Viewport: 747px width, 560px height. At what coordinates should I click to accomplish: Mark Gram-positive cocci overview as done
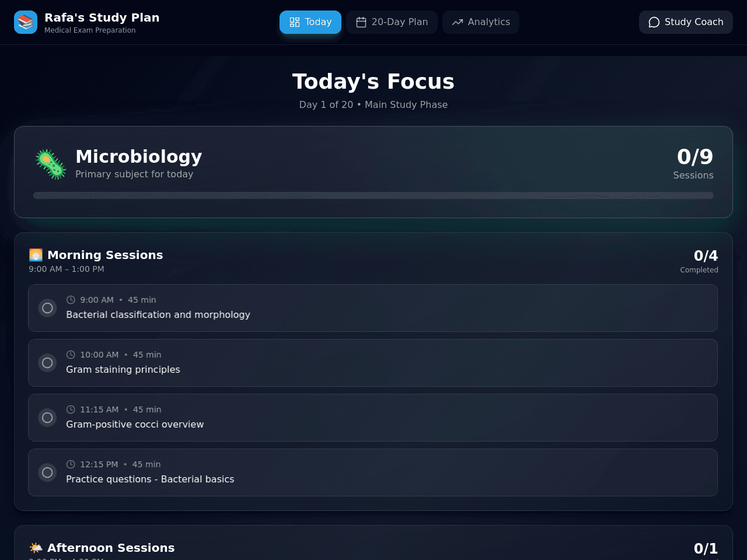click(x=47, y=418)
